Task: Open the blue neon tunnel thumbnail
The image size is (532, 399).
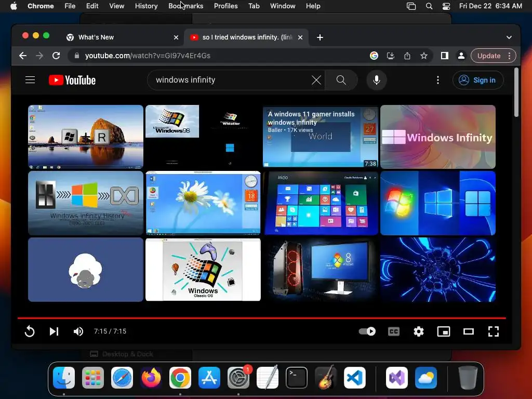Action: [437, 270]
